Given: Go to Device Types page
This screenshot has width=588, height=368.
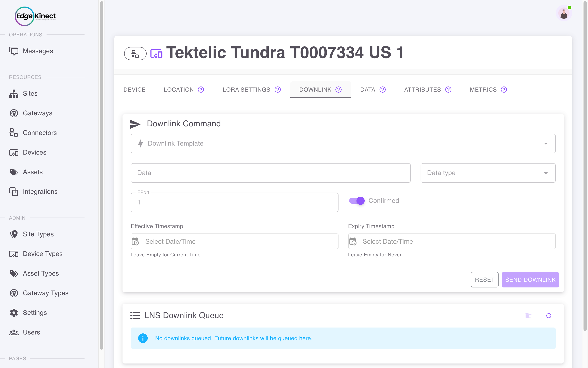Looking at the screenshot, I should pos(43,254).
